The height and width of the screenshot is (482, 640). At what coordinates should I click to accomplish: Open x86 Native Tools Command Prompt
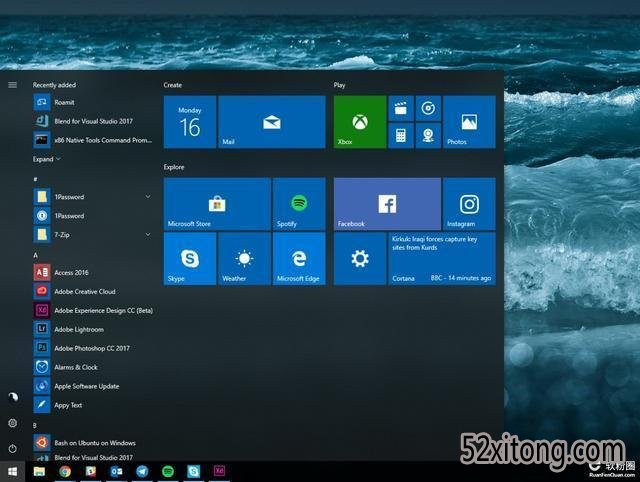[x=93, y=140]
